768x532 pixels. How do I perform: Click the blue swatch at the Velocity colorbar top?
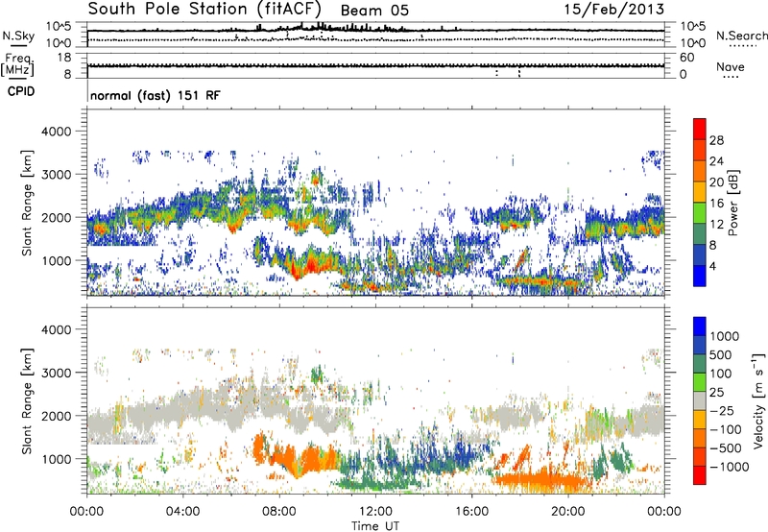pyautogui.click(x=700, y=326)
